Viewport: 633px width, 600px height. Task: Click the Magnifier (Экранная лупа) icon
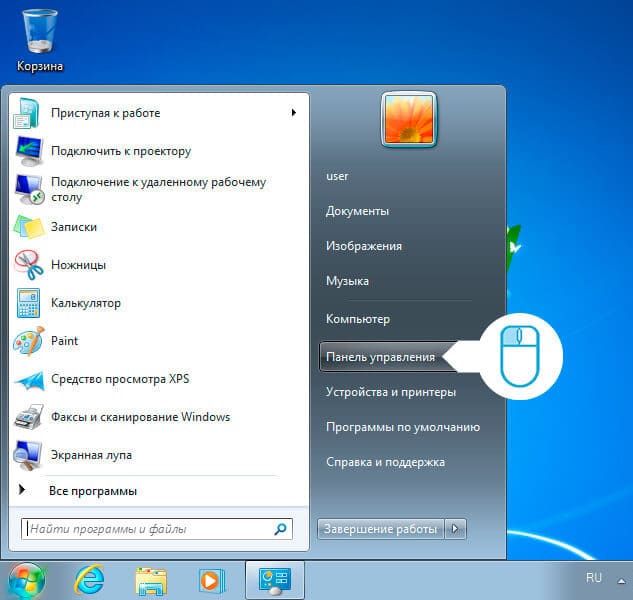(27, 455)
